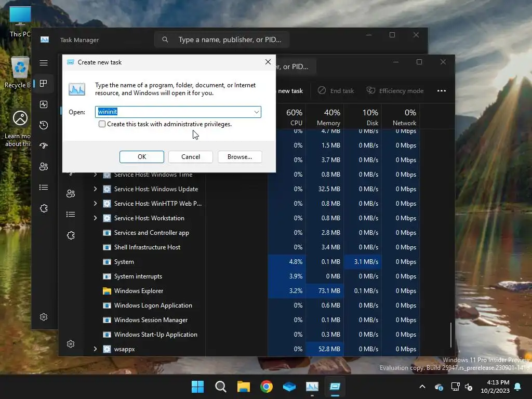
Task: Open Settings gear in front Task Manager sidebar
Action: (71, 344)
